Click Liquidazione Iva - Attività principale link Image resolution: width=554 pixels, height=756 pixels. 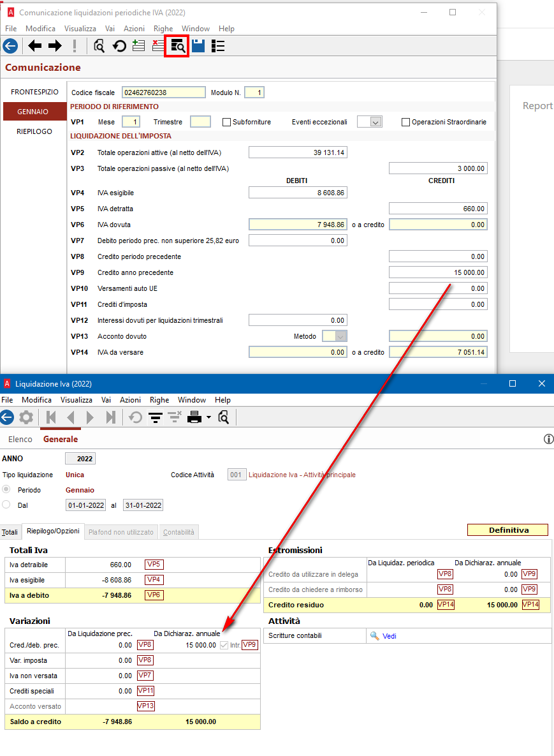point(302,475)
